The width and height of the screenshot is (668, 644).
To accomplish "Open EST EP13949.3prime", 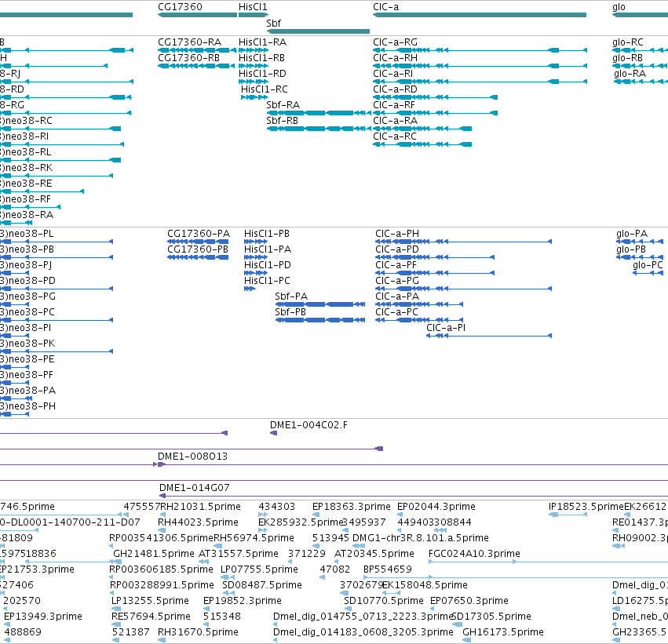I will pyautogui.click(x=43, y=617).
